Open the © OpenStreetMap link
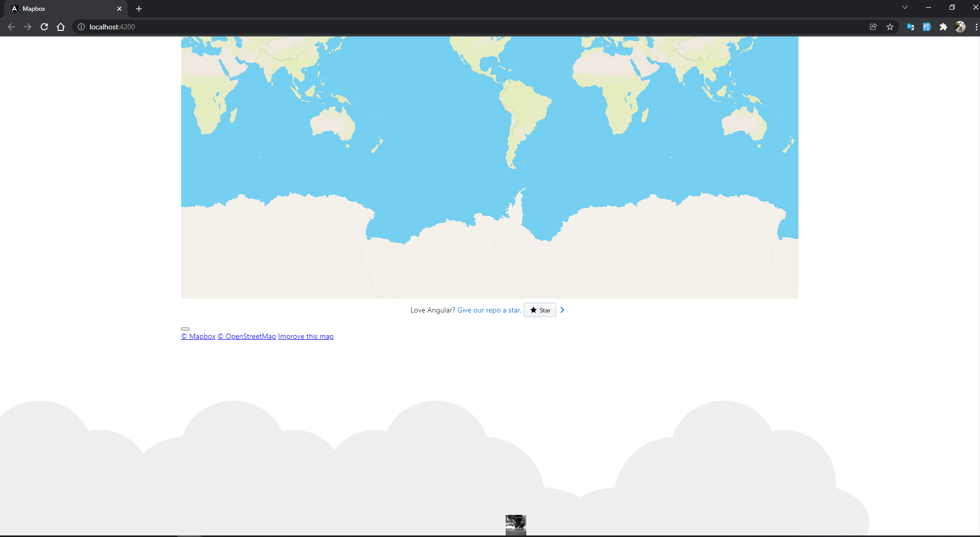The width and height of the screenshot is (980, 537). (x=247, y=336)
